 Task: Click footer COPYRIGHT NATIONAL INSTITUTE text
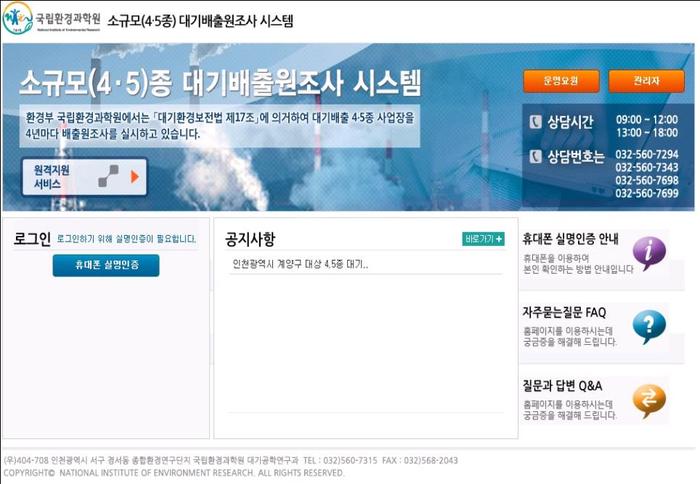pyautogui.click(x=174, y=473)
